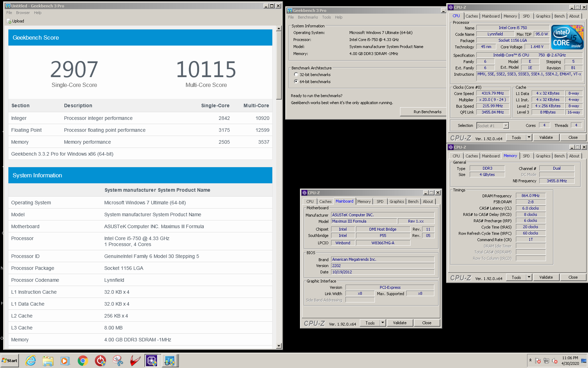Viewport: 588px width, 368px height.
Task: Click the Maximus III Formula model field
Action: point(364,221)
